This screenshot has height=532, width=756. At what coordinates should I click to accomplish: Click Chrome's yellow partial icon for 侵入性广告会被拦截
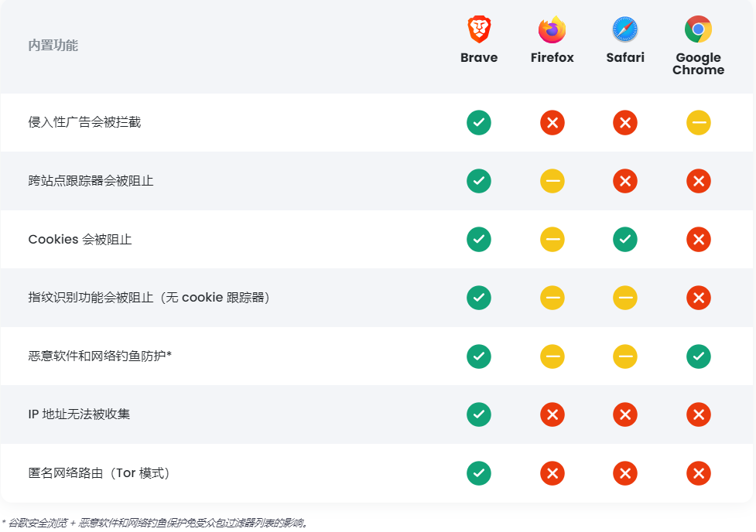tap(698, 122)
